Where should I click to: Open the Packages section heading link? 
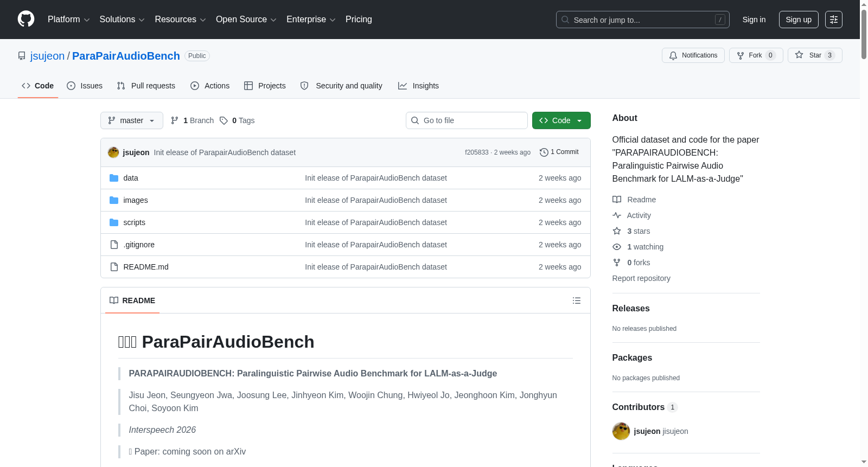coord(632,357)
